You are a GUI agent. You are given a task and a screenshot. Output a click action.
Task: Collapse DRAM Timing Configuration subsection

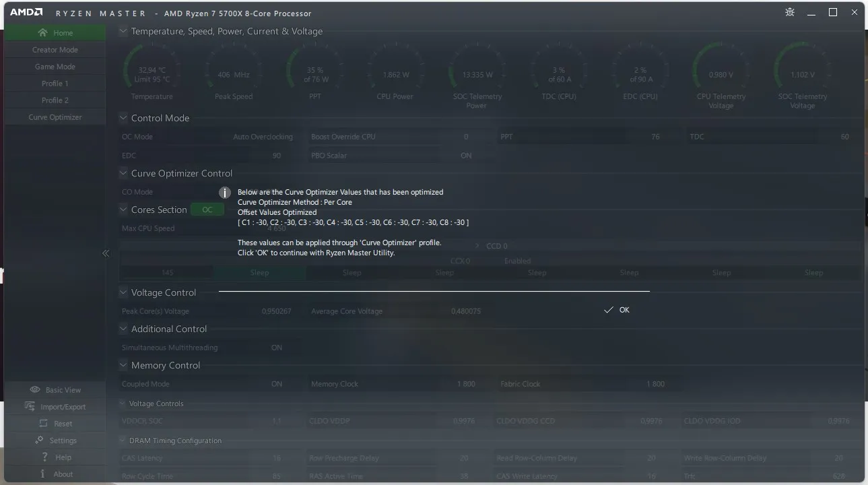click(123, 441)
